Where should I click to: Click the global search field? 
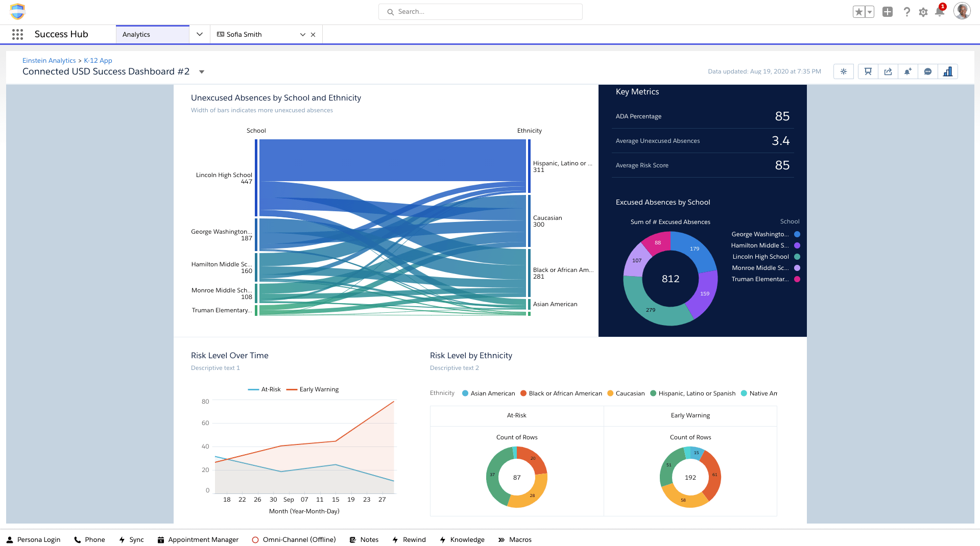point(480,12)
